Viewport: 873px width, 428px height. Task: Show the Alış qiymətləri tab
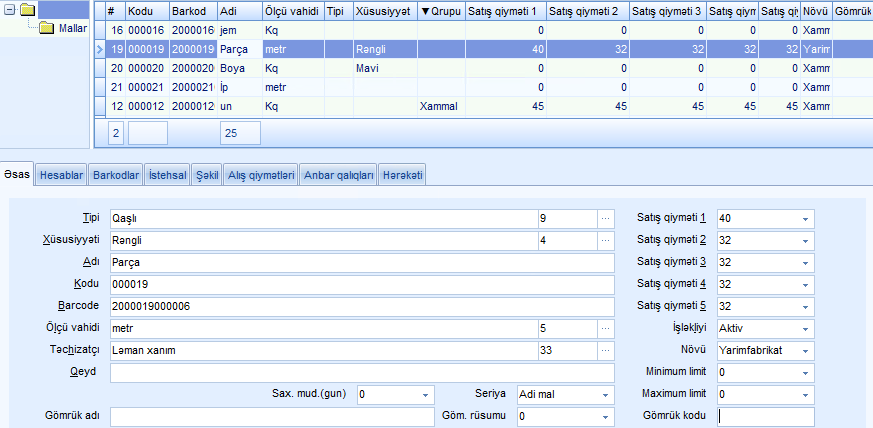tap(260, 175)
